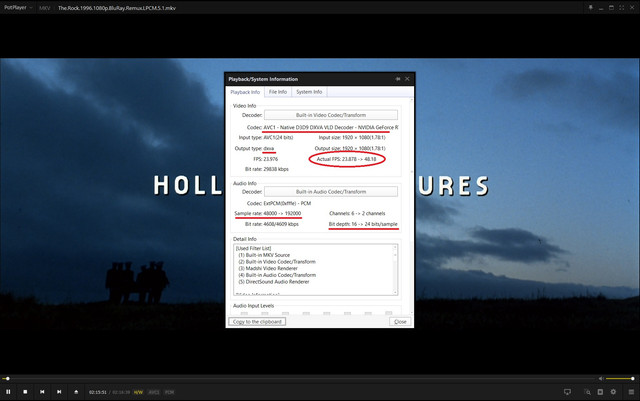Click the 360/capture icon beside settings gear
The width and height of the screenshot is (640, 401).
coord(600,392)
